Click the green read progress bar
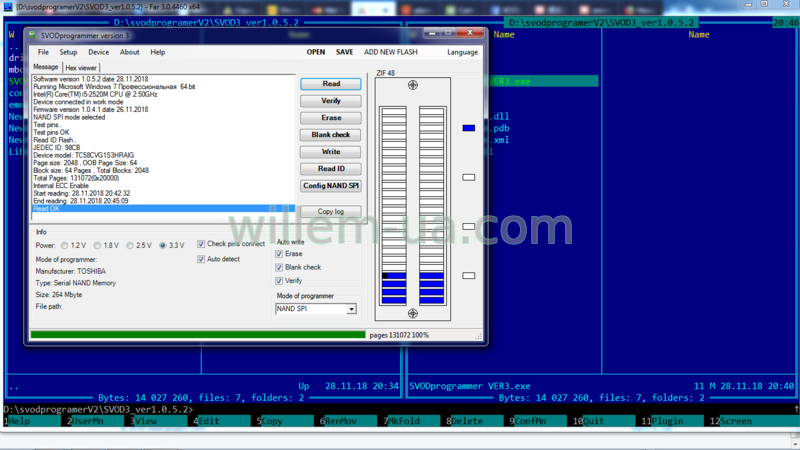Image resolution: width=800 pixels, height=450 pixels. [x=198, y=335]
